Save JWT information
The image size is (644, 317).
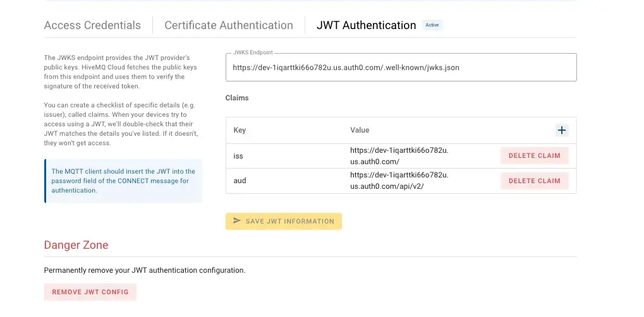point(283,221)
